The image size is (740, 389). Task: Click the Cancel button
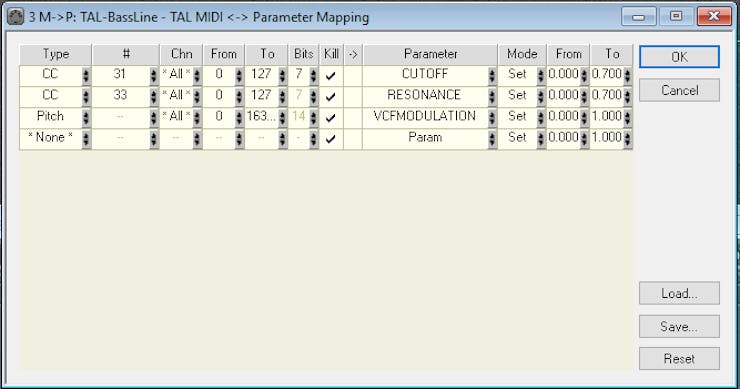coord(679,90)
